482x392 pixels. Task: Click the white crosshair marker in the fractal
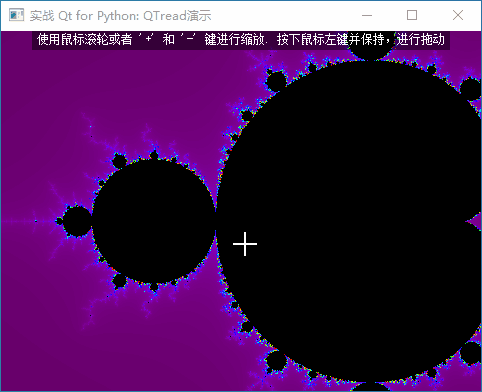pos(245,244)
